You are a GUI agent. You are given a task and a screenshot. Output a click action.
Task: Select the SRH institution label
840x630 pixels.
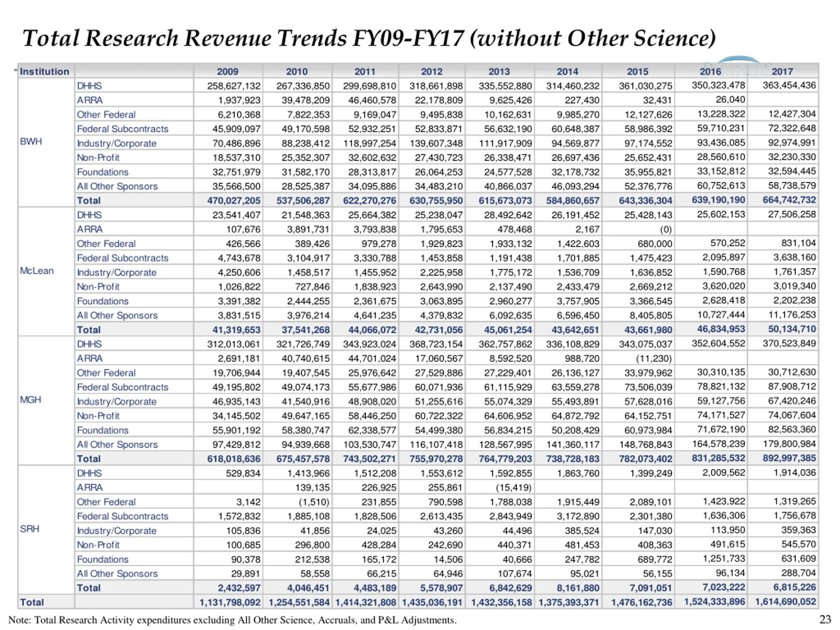click(x=30, y=529)
